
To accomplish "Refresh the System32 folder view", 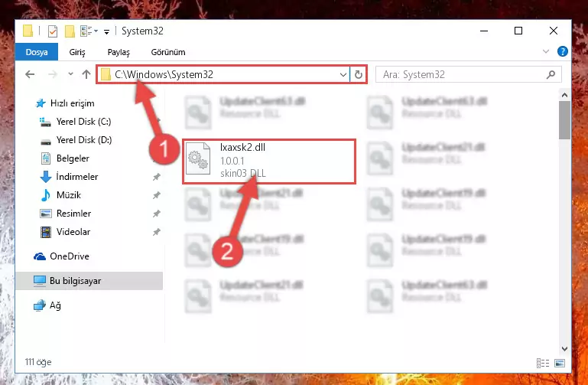I will pyautogui.click(x=359, y=74).
